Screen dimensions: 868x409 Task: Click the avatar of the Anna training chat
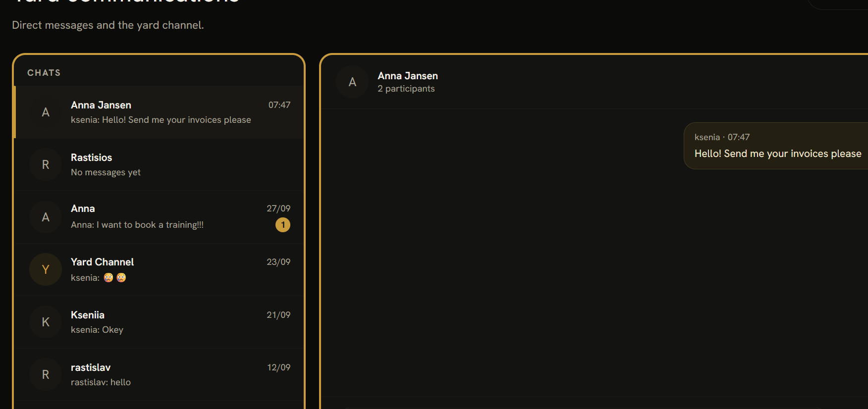click(46, 217)
